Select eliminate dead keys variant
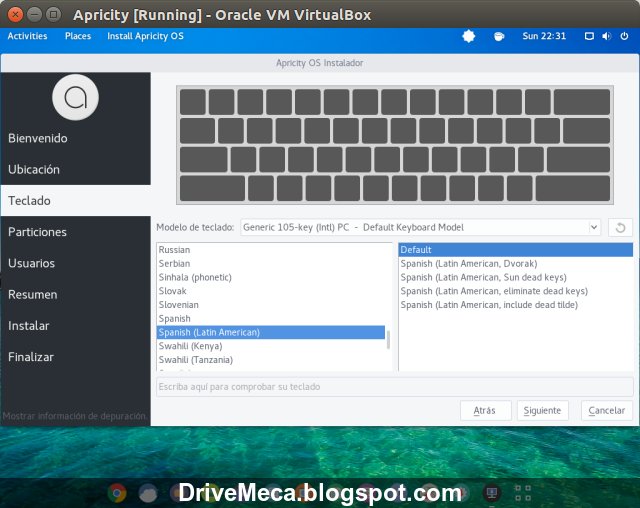Image resolution: width=640 pixels, height=508 pixels. (x=516, y=291)
